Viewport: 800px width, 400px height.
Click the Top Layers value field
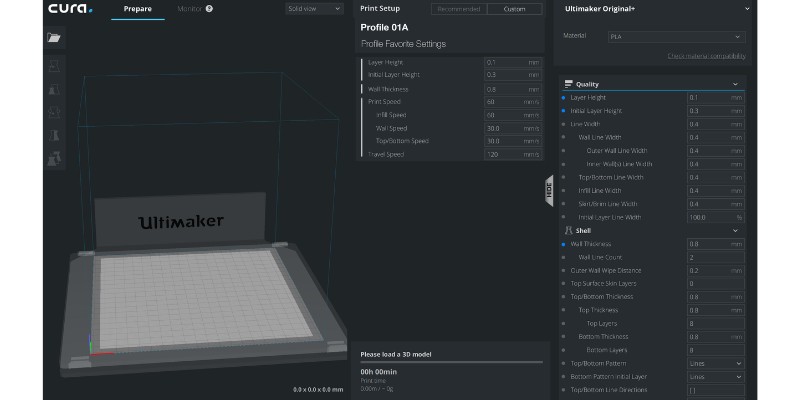(715, 323)
